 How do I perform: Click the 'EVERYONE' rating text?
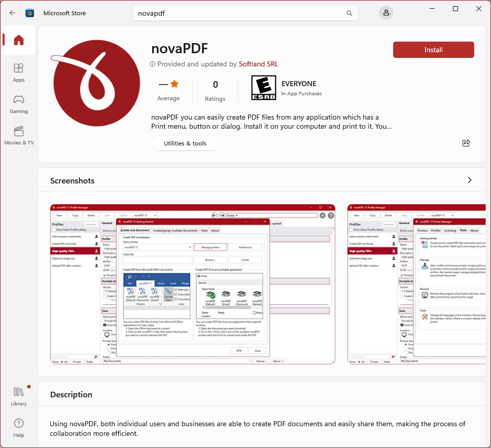[x=299, y=84]
